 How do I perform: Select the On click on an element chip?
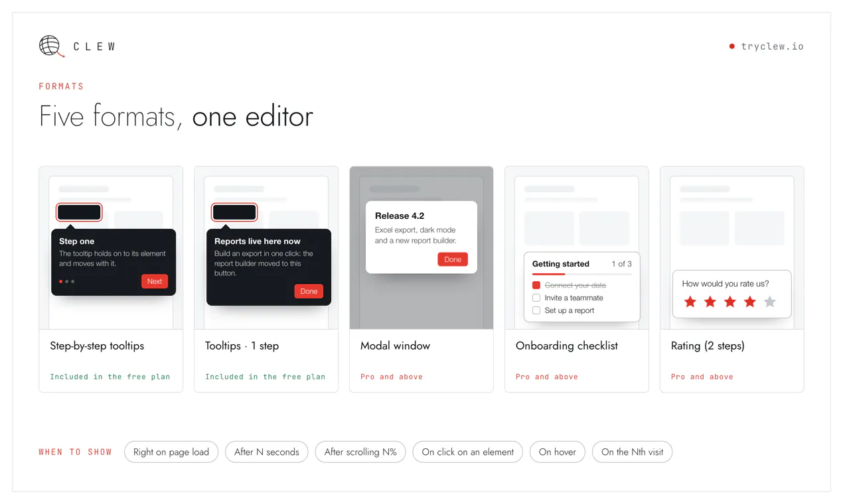468,452
